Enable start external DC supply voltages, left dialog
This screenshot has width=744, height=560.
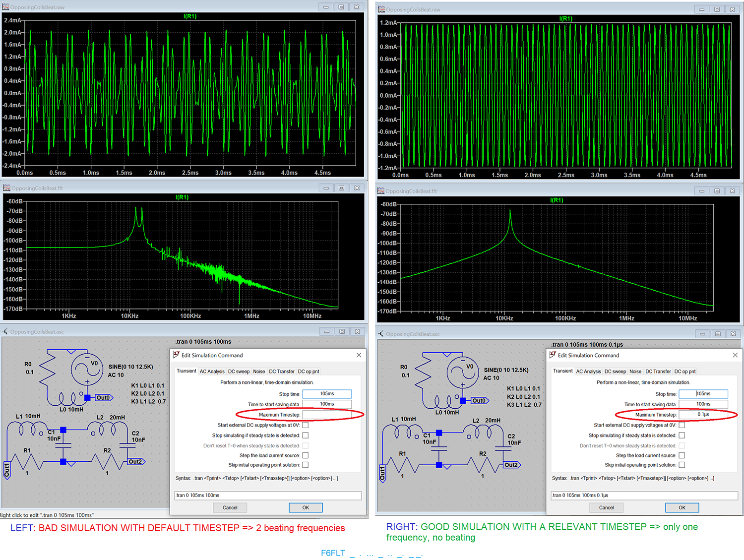(x=306, y=425)
